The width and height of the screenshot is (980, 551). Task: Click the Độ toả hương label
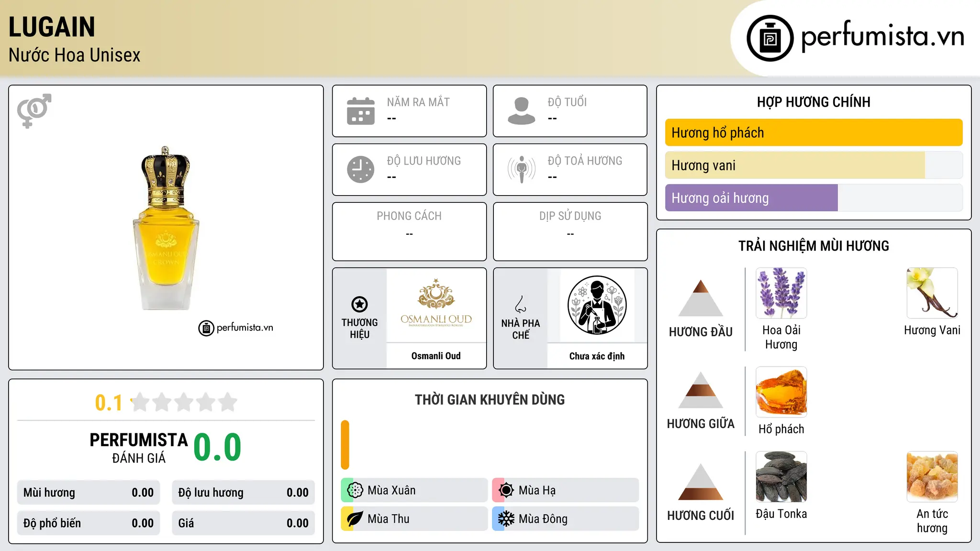pyautogui.click(x=585, y=161)
